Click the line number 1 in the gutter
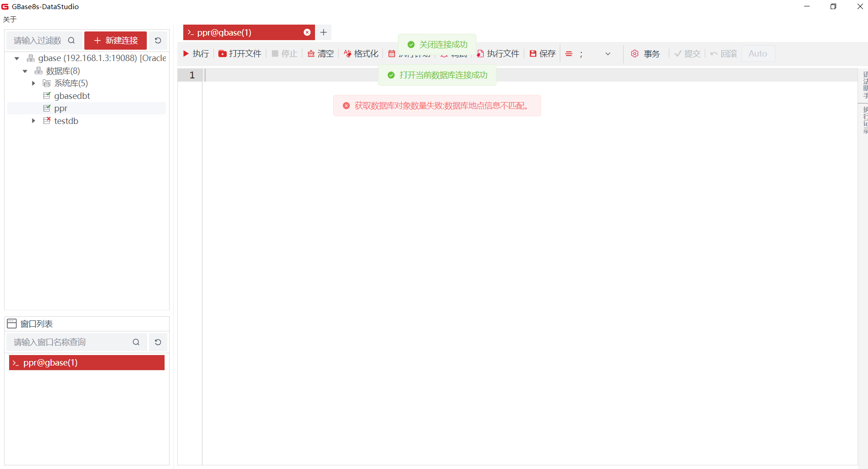Screen dimensions: 868x469 pyautogui.click(x=192, y=75)
